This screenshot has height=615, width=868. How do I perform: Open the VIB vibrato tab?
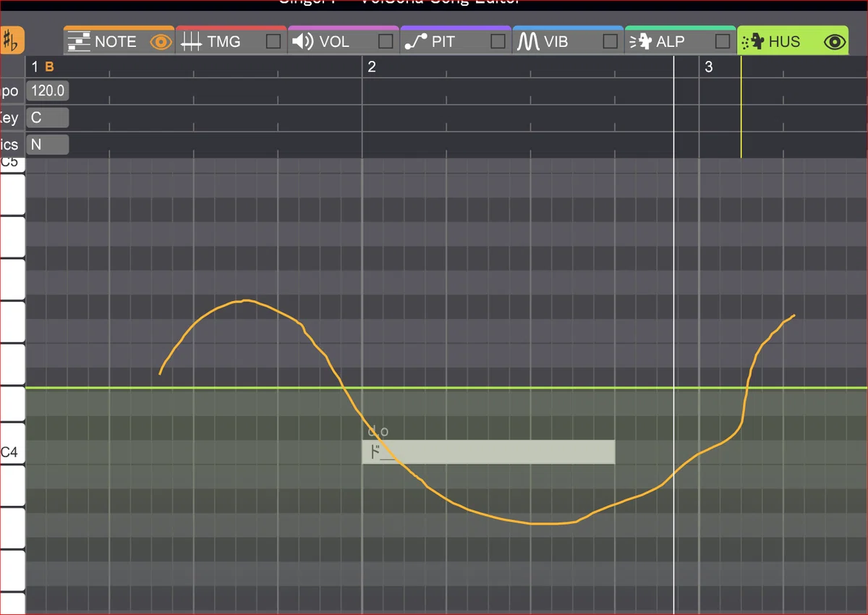click(x=567, y=41)
